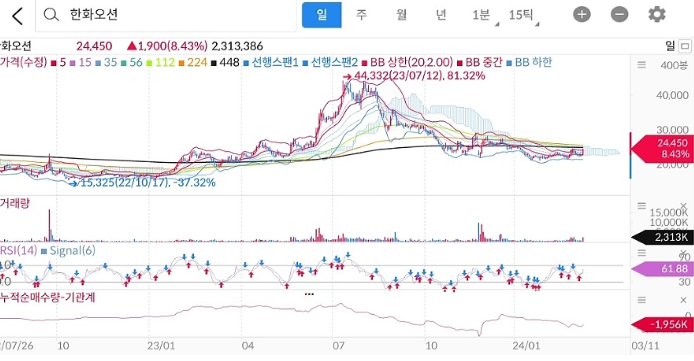The height and width of the screenshot is (361, 694).
Task: Tap the orange 224-day average swatch
Action: [181, 63]
